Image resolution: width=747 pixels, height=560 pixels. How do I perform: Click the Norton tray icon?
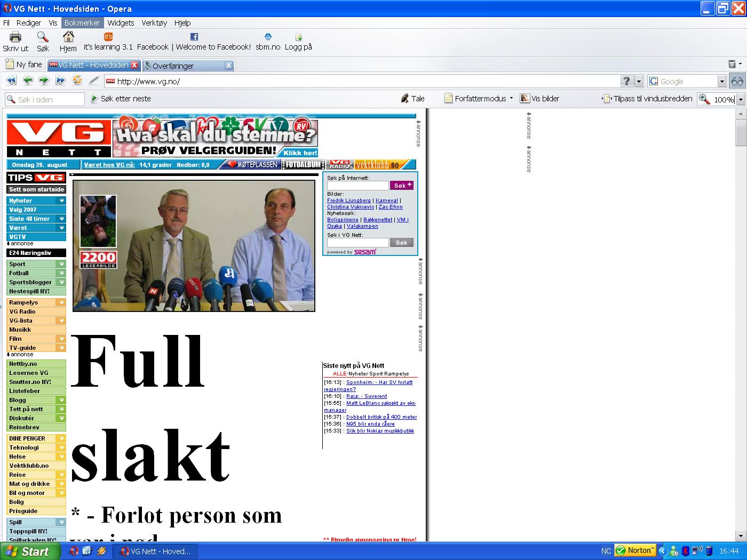click(634, 550)
